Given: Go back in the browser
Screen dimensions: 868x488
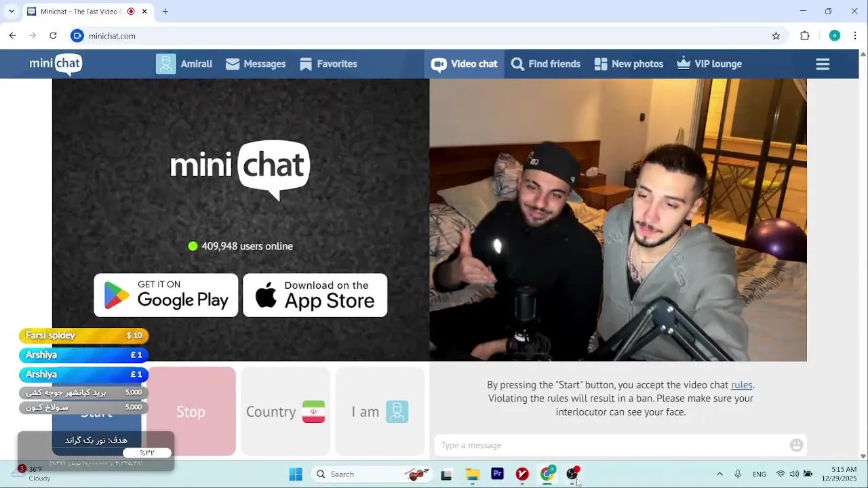Looking at the screenshot, I should (x=12, y=36).
